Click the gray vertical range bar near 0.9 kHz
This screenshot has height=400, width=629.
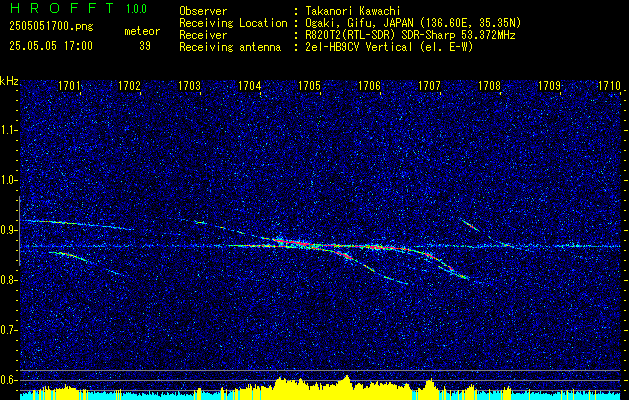[19, 231]
